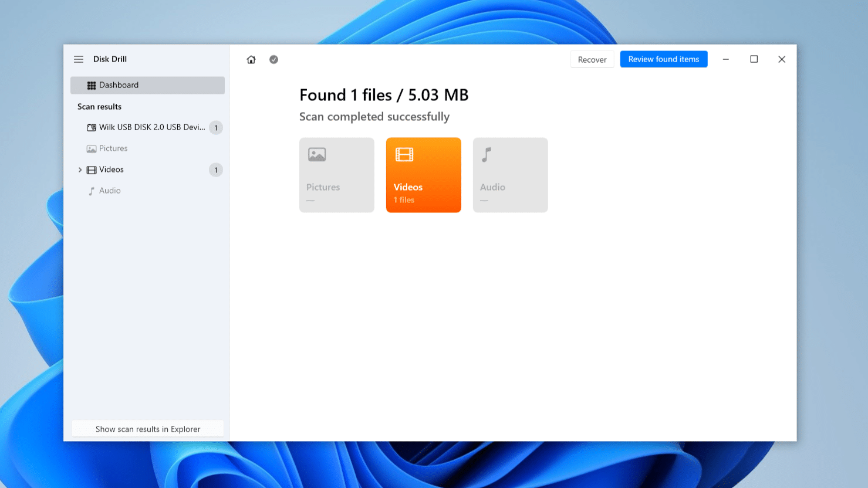This screenshot has width=868, height=488.
Task: Click the count badge on Wilk USB DISK
Action: pyautogui.click(x=216, y=128)
